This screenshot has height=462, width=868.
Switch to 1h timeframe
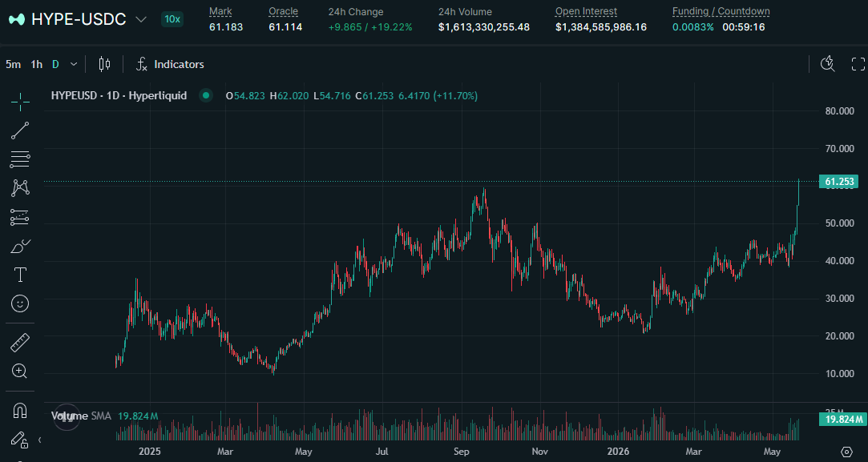coord(37,64)
